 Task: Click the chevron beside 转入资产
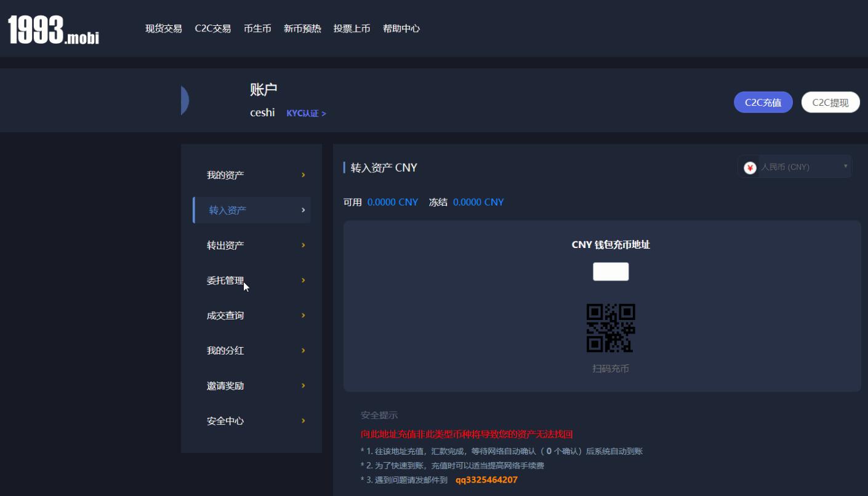tap(303, 210)
